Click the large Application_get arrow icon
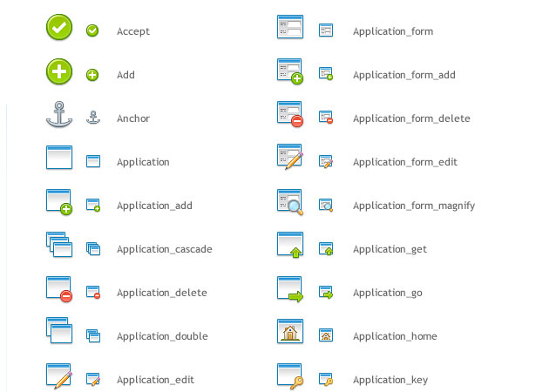 pos(290,245)
